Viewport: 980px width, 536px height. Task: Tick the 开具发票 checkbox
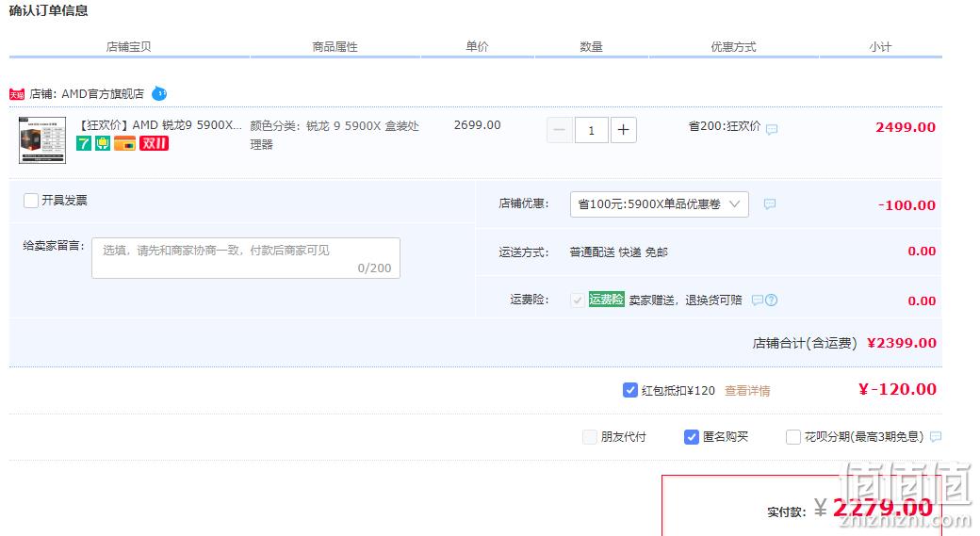(x=30, y=201)
